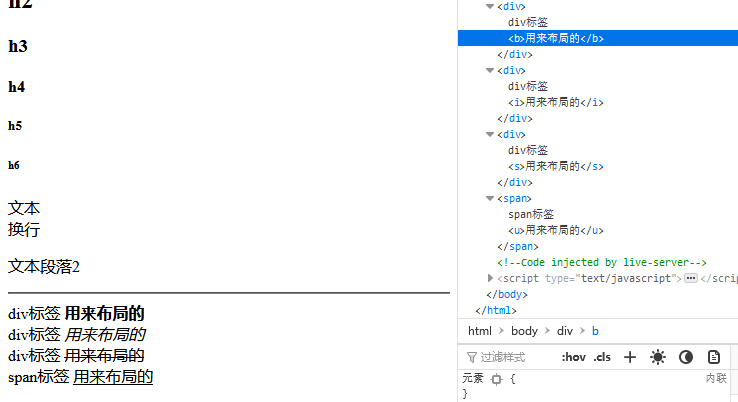
Task: Click the underlined 用来布局的 text on page
Action: pyautogui.click(x=113, y=377)
